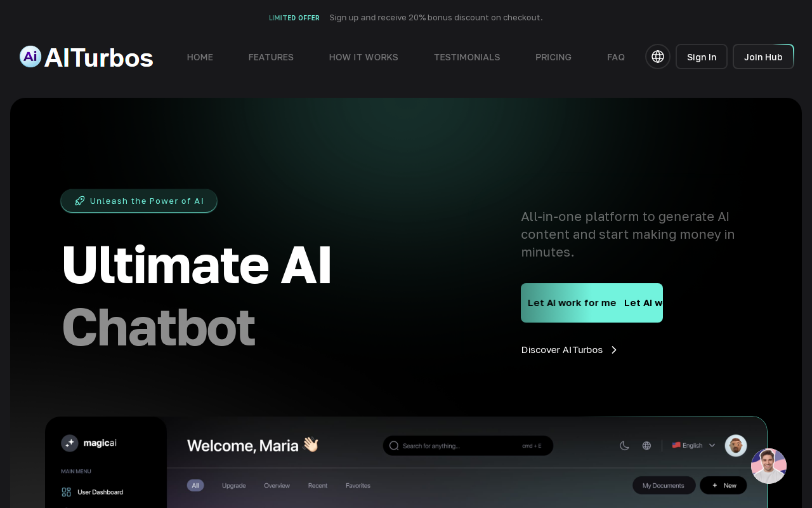Open Maria's profile avatar

[x=736, y=446]
